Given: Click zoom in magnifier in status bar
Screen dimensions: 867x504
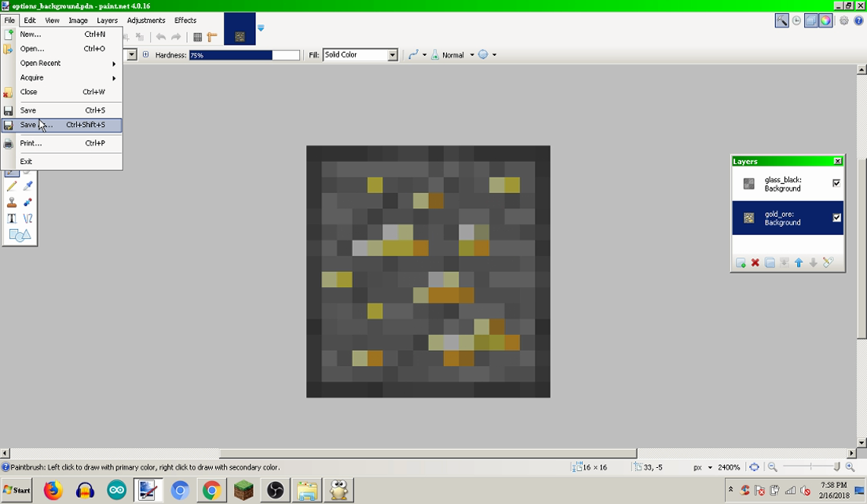Looking at the screenshot, I should pyautogui.click(x=850, y=467).
